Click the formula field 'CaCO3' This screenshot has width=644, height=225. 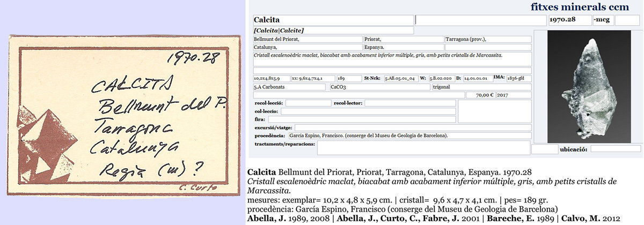tap(379, 87)
